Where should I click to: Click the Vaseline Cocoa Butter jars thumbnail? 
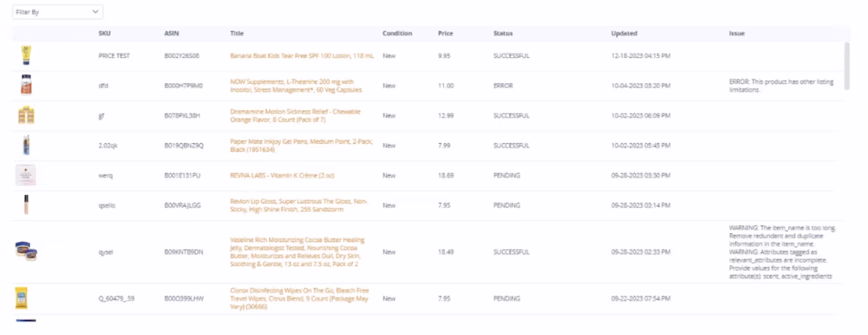click(26, 251)
